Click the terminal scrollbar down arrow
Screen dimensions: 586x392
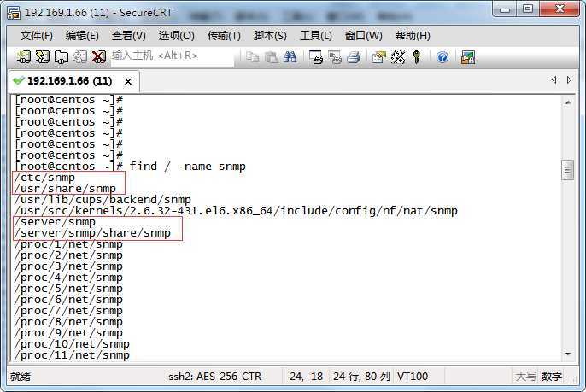[568, 354]
